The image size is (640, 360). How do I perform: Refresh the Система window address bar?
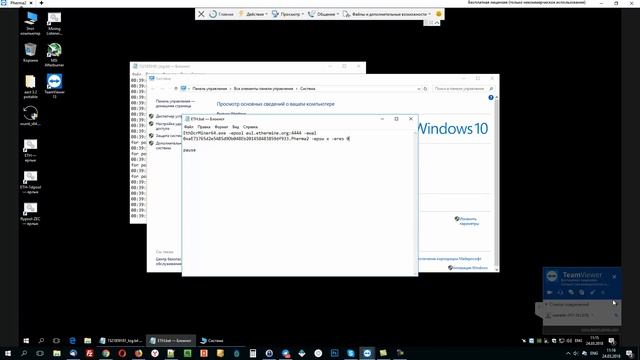pos(425,89)
